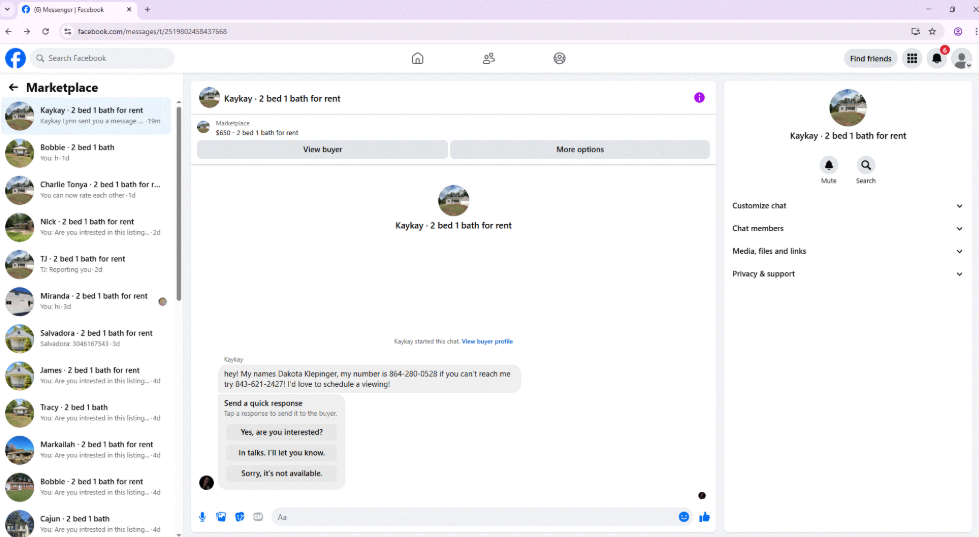Expand Media, files and links section
The image size is (979, 537).
pyautogui.click(x=847, y=251)
